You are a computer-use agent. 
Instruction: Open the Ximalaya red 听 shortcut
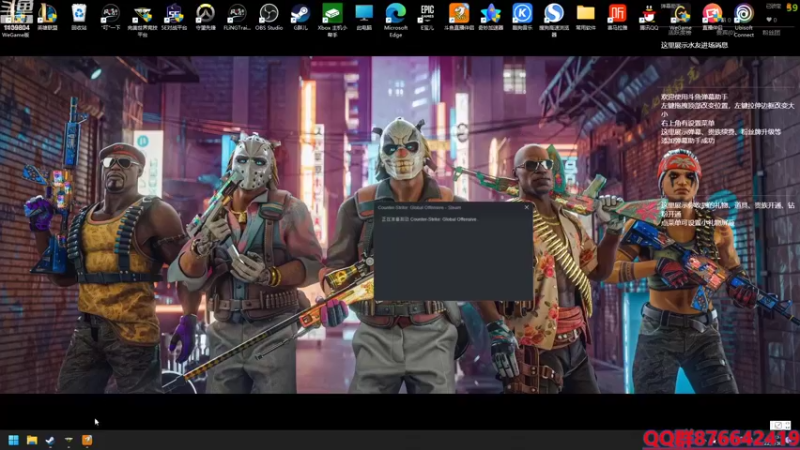(617, 17)
